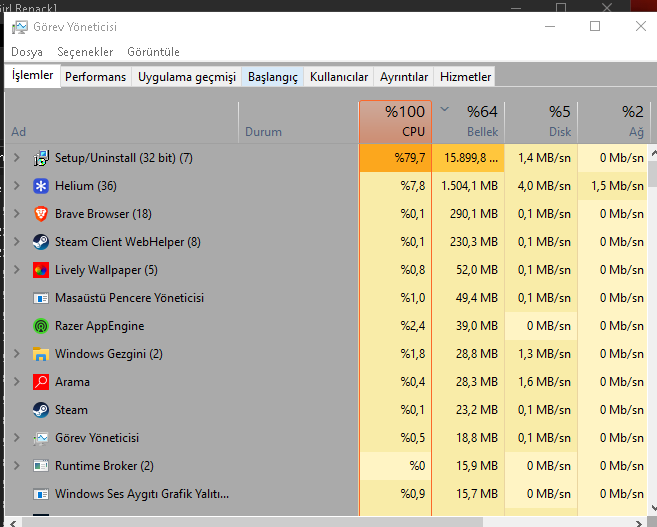This screenshot has width=657, height=527.
Task: Click the red Arama search icon
Action: coord(41,382)
